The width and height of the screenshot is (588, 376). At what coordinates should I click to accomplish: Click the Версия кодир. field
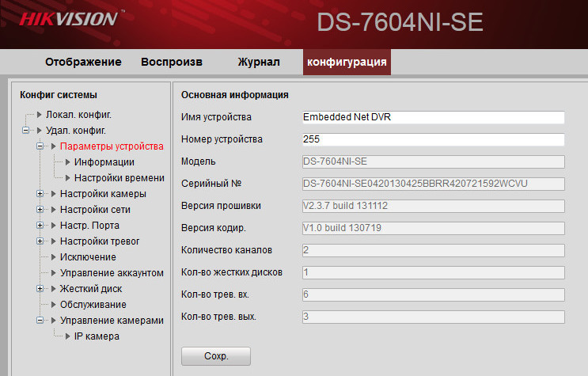click(433, 228)
